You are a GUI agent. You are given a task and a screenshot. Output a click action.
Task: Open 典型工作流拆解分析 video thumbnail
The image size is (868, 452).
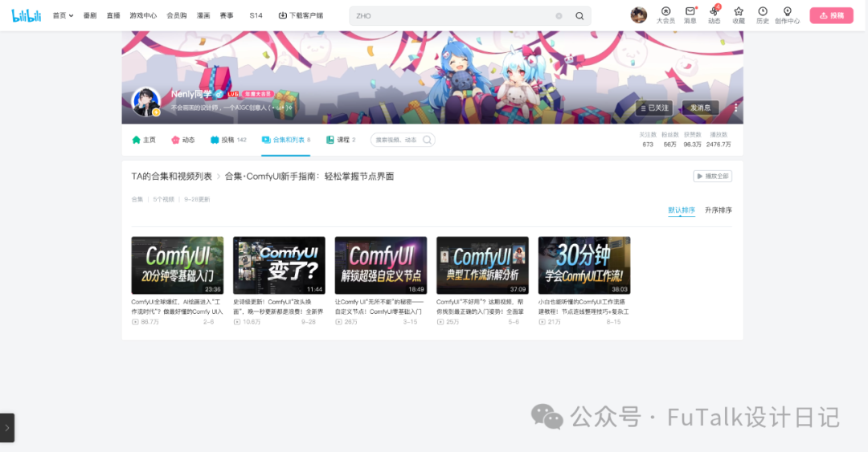coord(482,266)
